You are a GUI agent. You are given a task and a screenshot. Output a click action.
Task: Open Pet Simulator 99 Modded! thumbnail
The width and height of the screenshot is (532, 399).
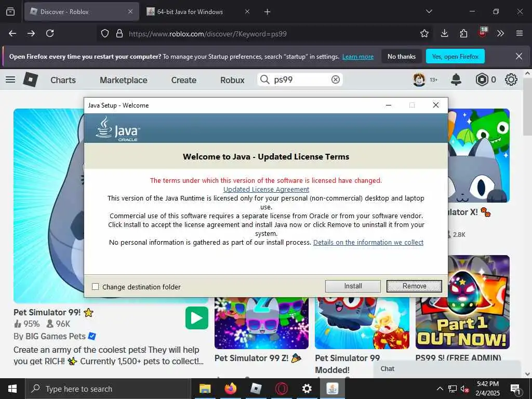tap(362, 323)
